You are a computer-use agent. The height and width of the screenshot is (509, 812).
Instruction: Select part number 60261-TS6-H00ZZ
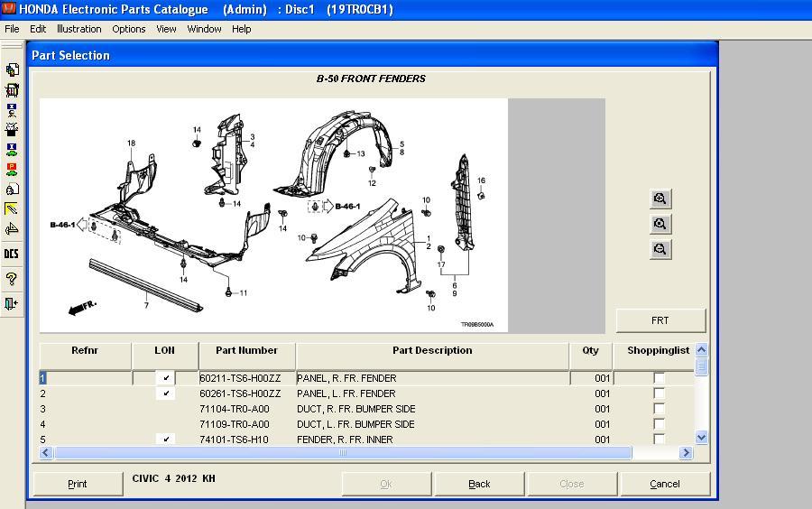[240, 393]
